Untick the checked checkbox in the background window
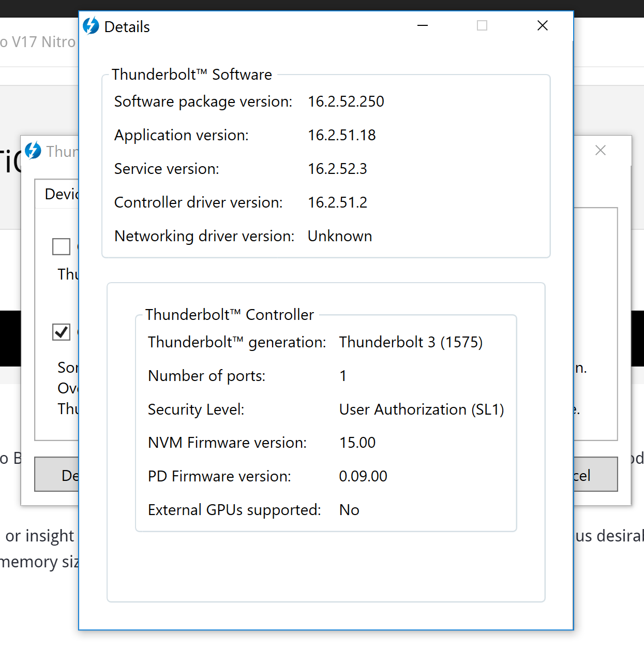The width and height of the screenshot is (644, 645). point(61,332)
